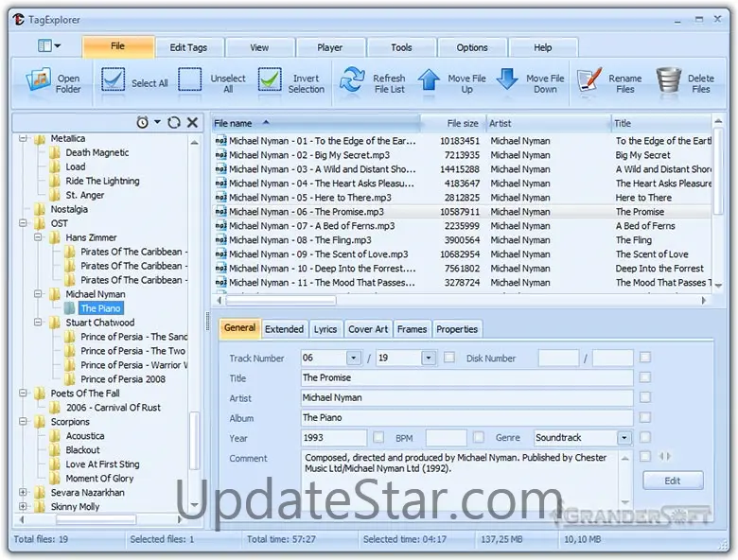This screenshot has height=560, width=738.
Task: Toggle the Artist field checkbox
Action: coord(645,397)
